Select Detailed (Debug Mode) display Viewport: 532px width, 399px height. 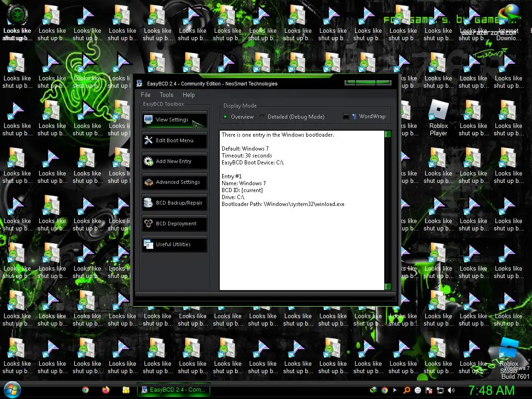pyautogui.click(x=292, y=117)
